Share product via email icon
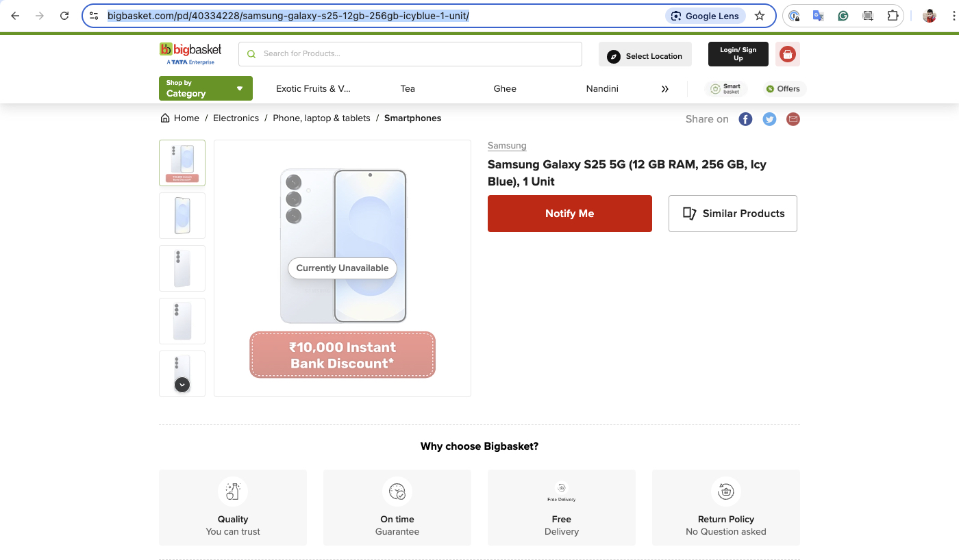 click(793, 119)
